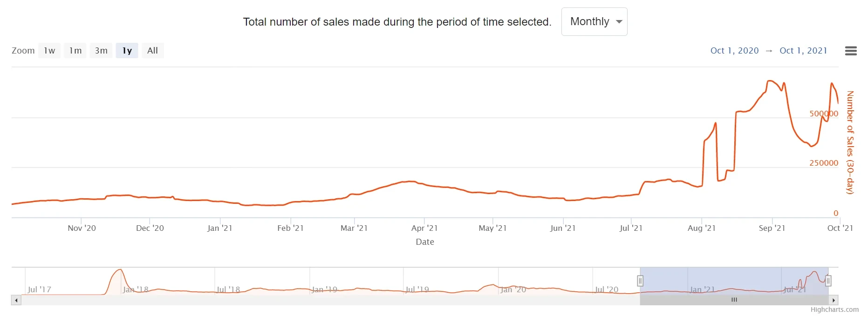The image size is (868, 316).
Task: Select the 1m zoom range
Action: 75,51
